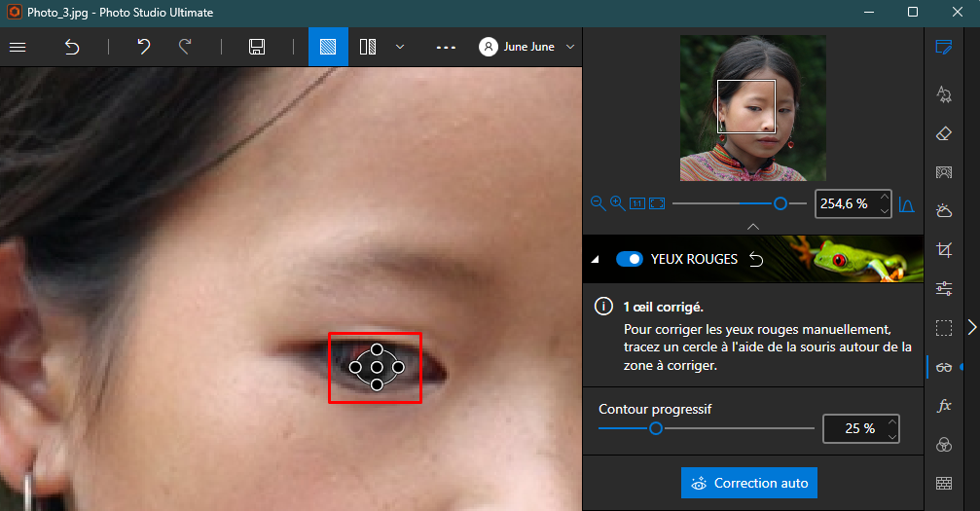980x511 pixels.
Task: Click the 'YEUX ROUGES' section title
Action: click(x=695, y=259)
